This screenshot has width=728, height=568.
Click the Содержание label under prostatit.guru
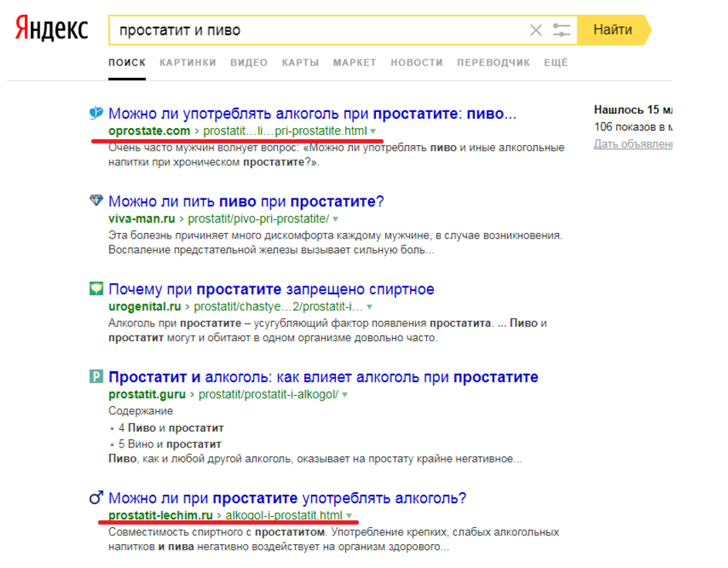pyautogui.click(x=141, y=411)
